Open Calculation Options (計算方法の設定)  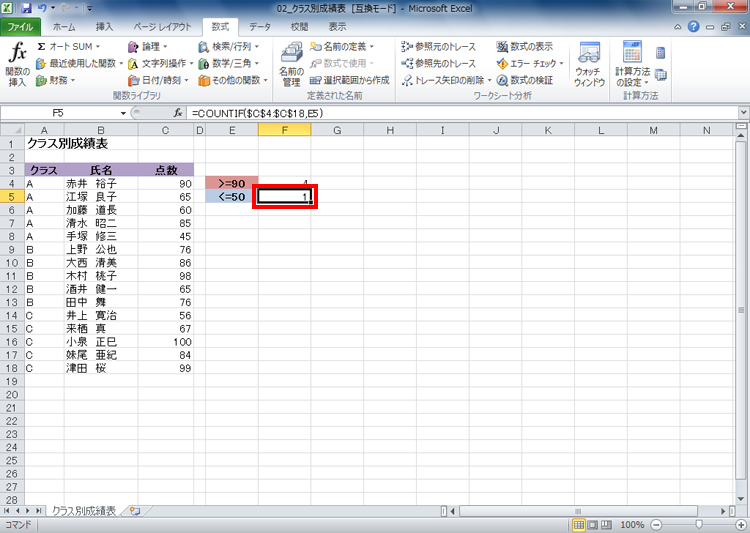(632, 64)
